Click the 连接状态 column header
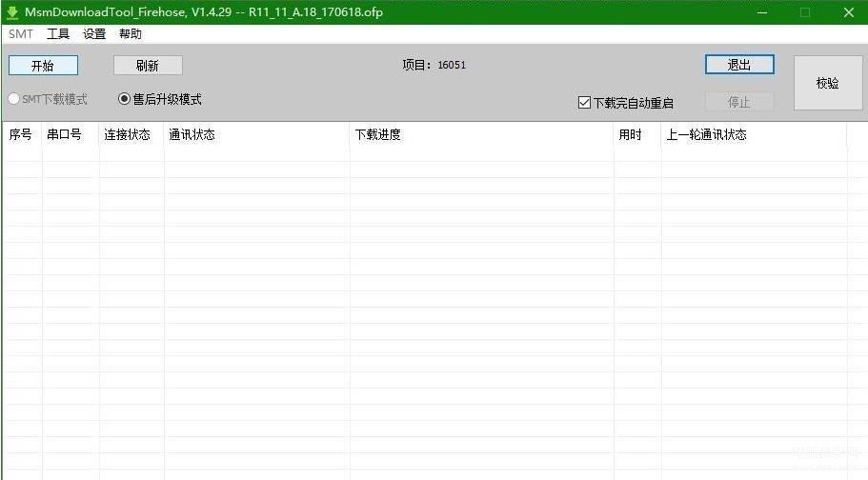This screenshot has height=480, width=868. (131, 134)
